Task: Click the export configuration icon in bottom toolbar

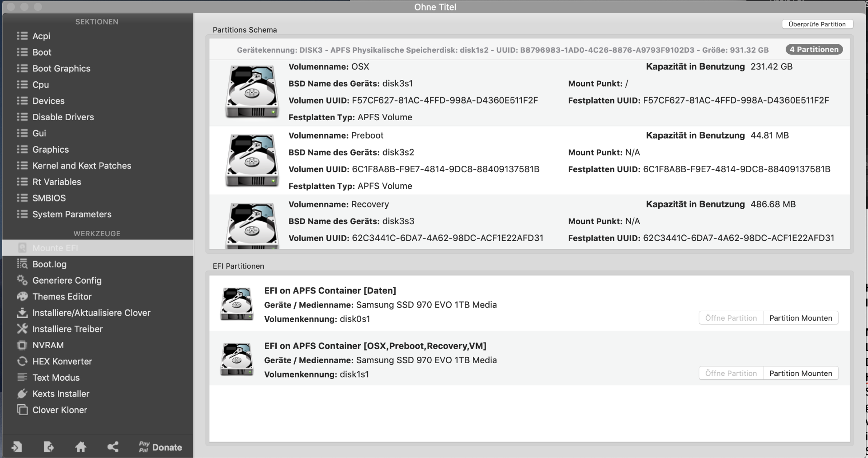Action: coord(48,447)
